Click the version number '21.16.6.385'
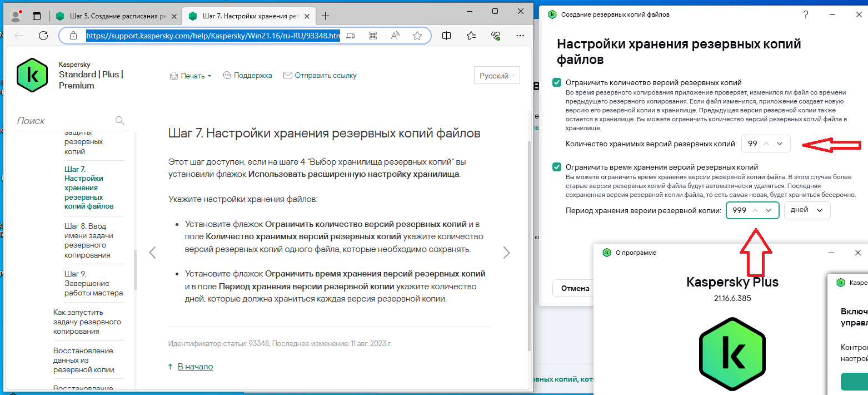Viewport: 868px width, 395px height. 732,299
